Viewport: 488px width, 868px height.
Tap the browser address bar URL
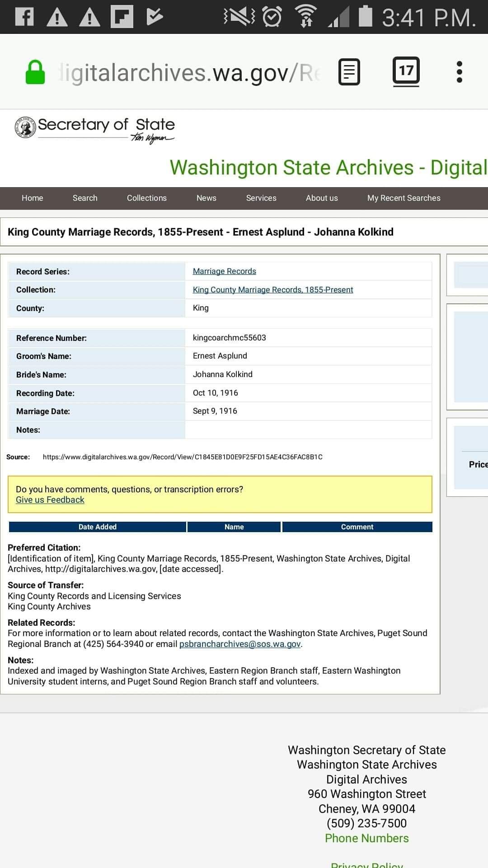click(x=190, y=73)
